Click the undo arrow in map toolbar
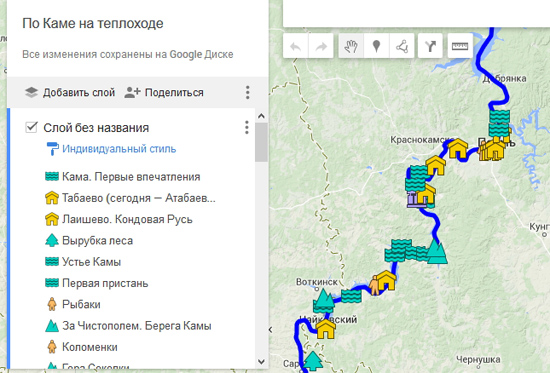 click(x=296, y=46)
